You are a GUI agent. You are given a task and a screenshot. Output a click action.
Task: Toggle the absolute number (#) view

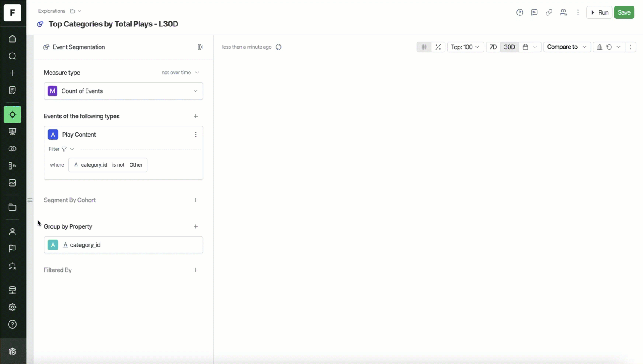coord(424,47)
